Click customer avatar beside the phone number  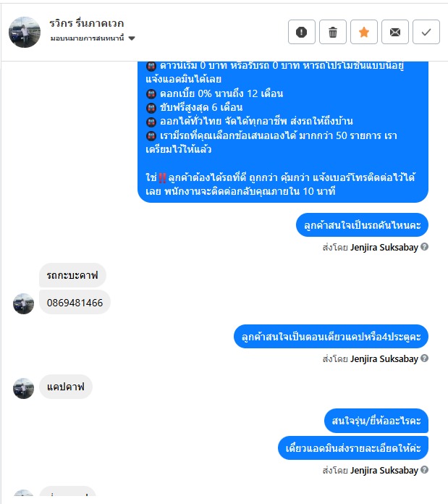tap(23, 303)
